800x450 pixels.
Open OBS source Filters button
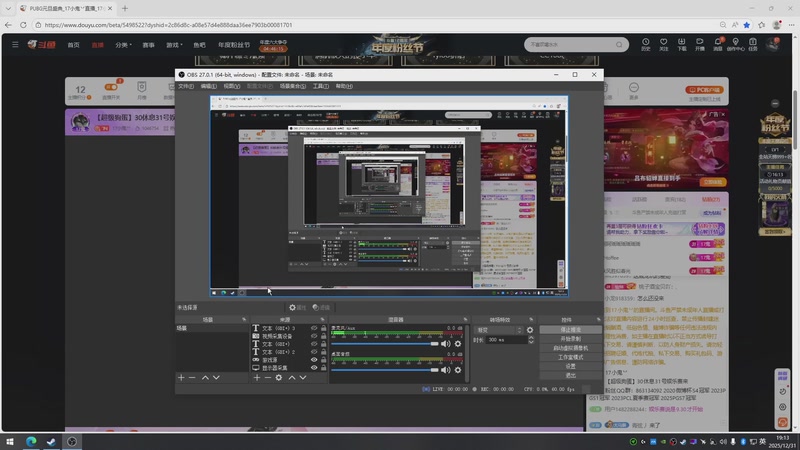tap(321, 308)
